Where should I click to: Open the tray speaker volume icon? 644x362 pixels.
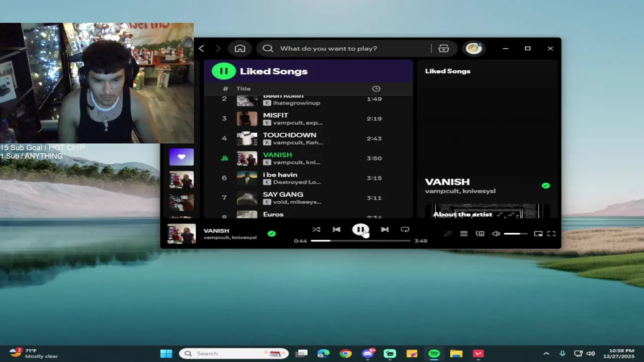590,353
